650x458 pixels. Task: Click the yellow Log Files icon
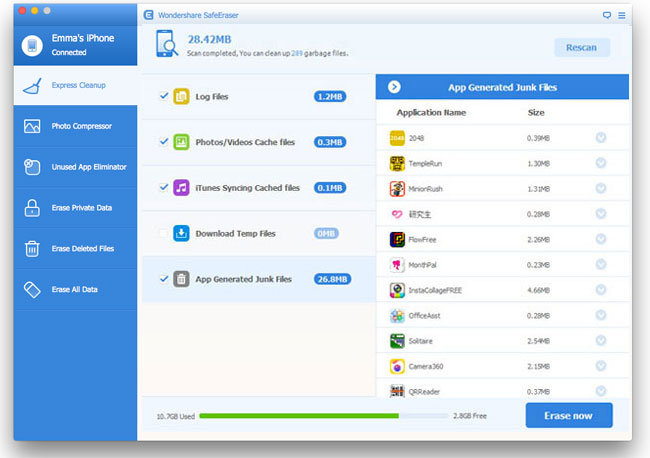point(181,97)
